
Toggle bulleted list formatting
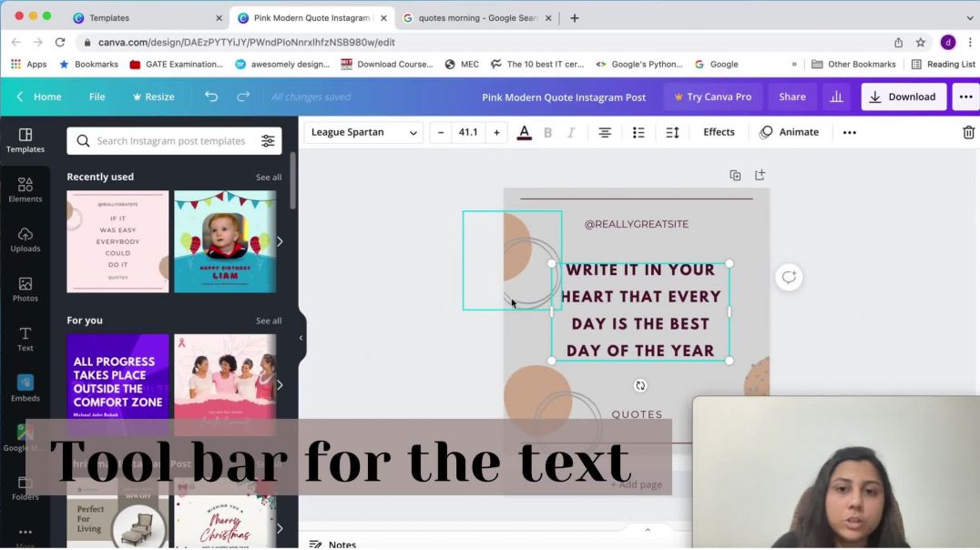point(638,133)
